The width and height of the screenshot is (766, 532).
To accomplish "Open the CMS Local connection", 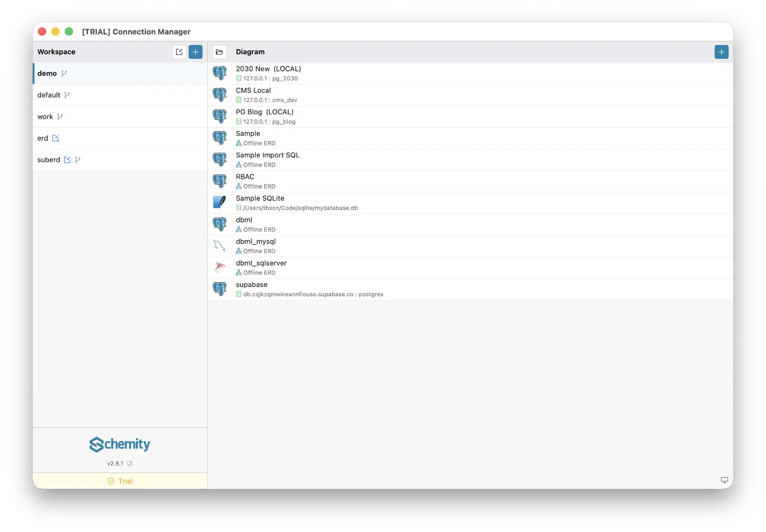I will (x=471, y=95).
